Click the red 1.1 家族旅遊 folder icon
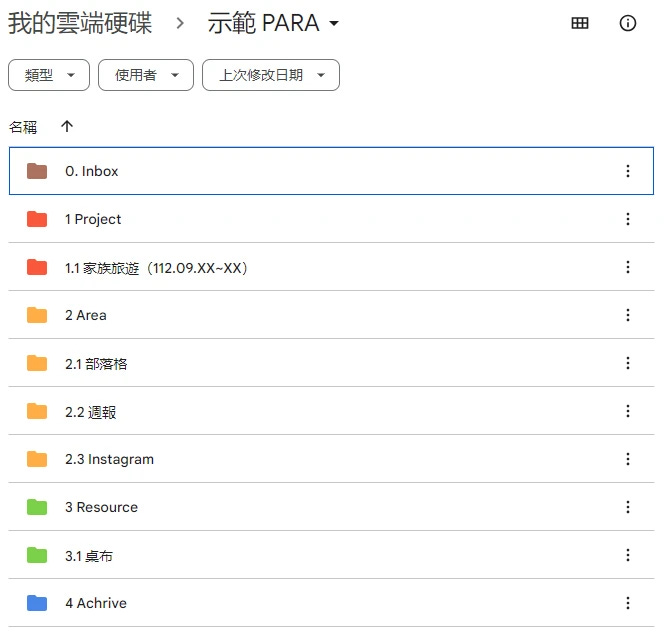 pos(37,267)
